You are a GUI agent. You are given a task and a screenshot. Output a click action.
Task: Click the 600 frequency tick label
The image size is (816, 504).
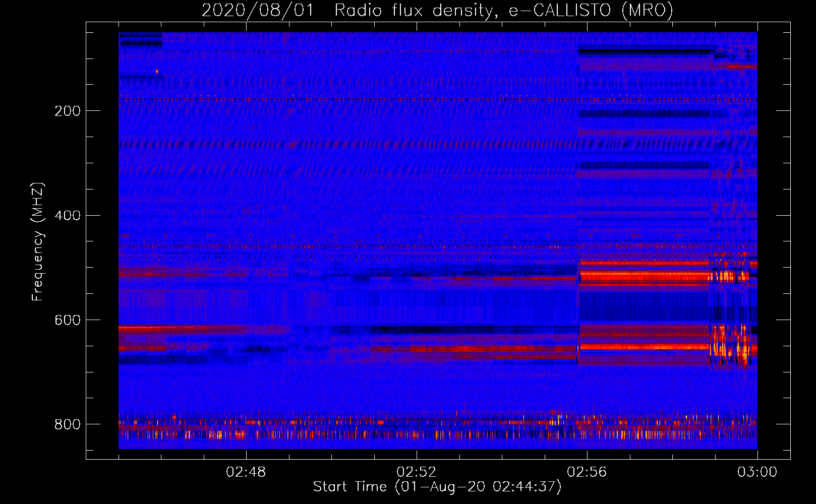(x=68, y=321)
